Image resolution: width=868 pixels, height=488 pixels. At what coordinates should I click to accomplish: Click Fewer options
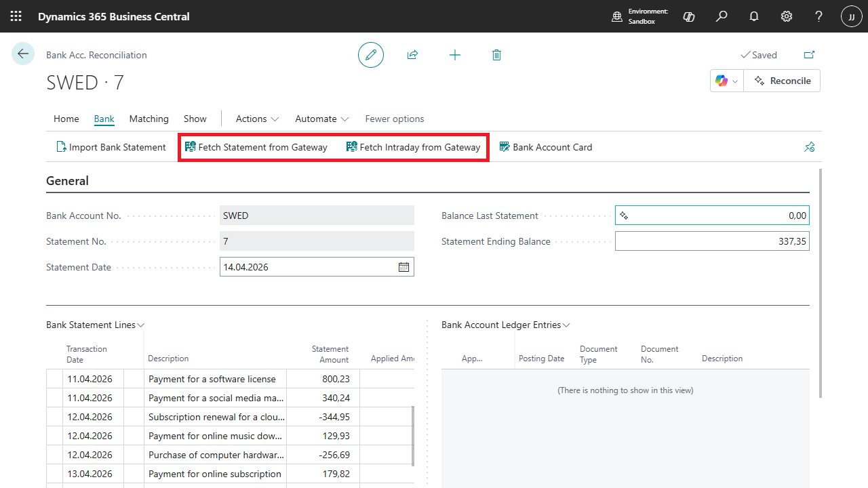tap(394, 119)
